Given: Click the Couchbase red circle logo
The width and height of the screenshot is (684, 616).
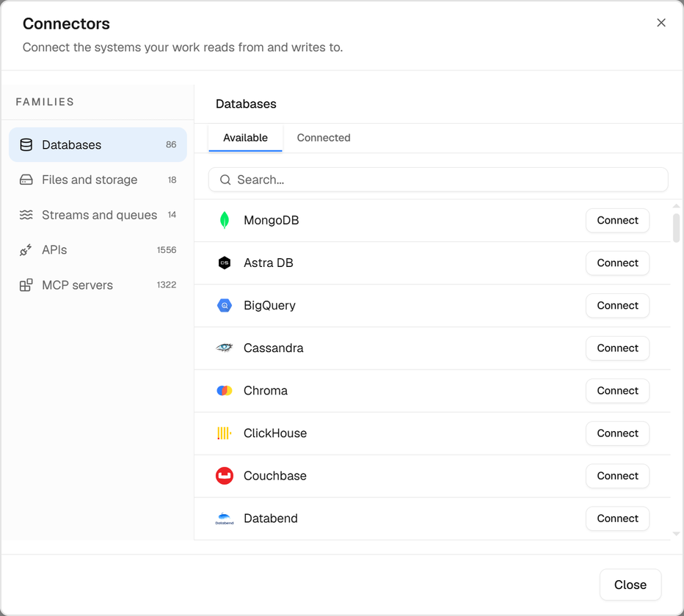Looking at the screenshot, I should [225, 476].
